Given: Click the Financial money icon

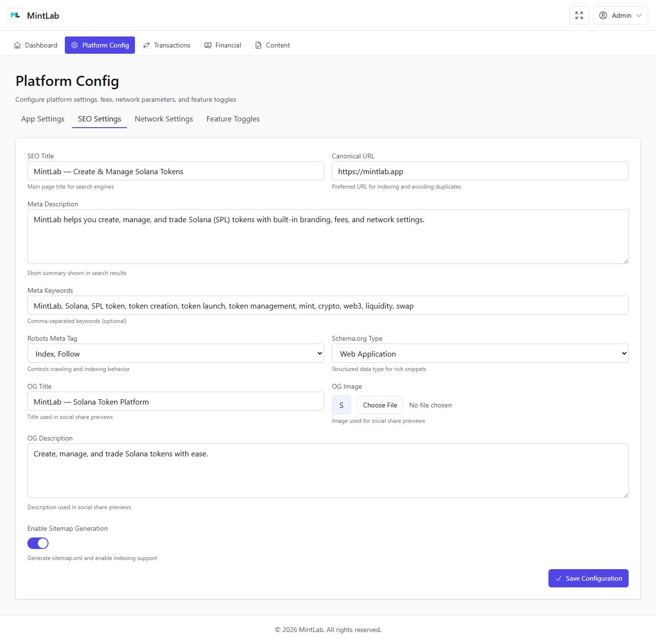Looking at the screenshot, I should click(208, 45).
